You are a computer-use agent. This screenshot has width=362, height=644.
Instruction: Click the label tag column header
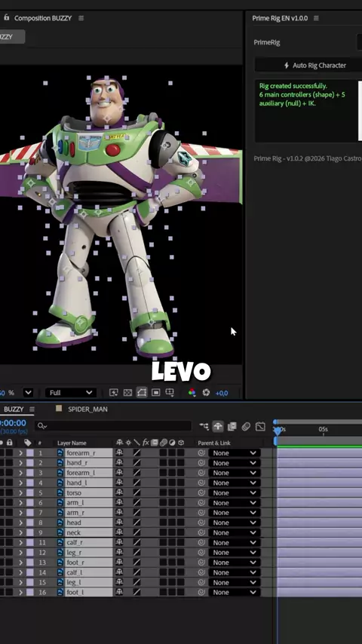point(28,443)
